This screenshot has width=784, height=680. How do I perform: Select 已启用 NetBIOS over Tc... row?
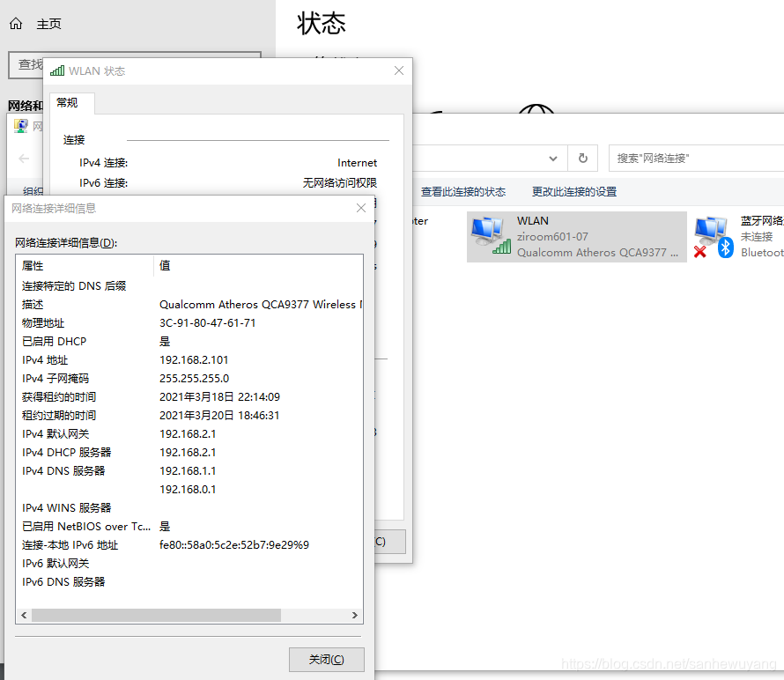point(189,527)
